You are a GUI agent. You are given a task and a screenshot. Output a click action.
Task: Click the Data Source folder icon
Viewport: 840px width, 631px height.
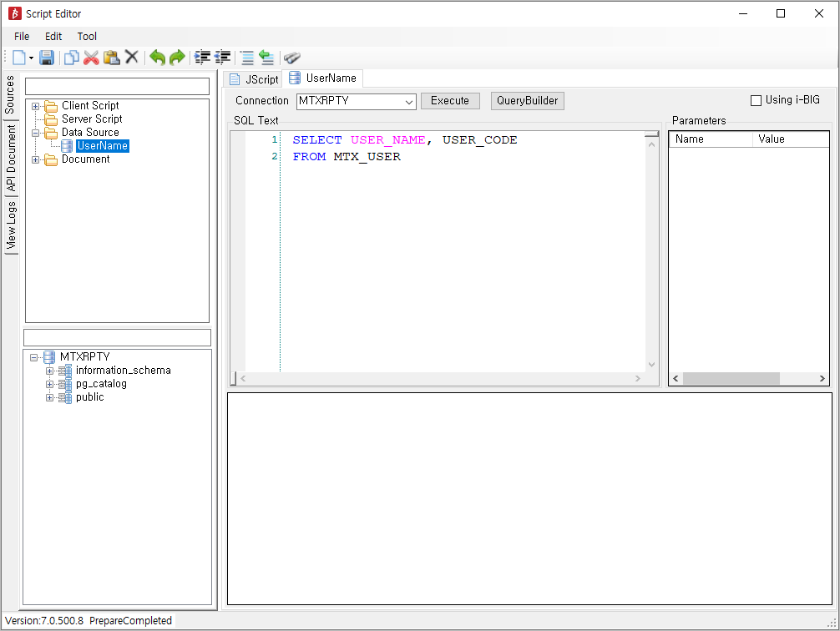pyautogui.click(x=51, y=133)
